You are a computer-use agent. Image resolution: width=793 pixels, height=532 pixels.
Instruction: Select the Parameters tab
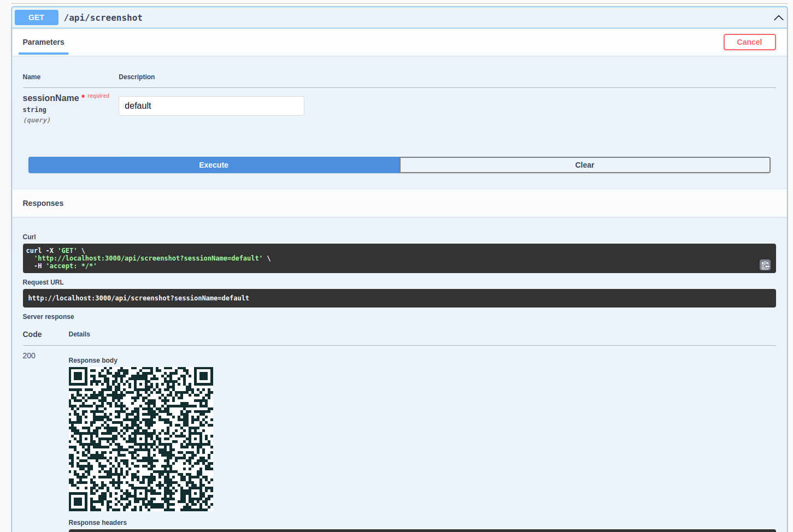[44, 42]
